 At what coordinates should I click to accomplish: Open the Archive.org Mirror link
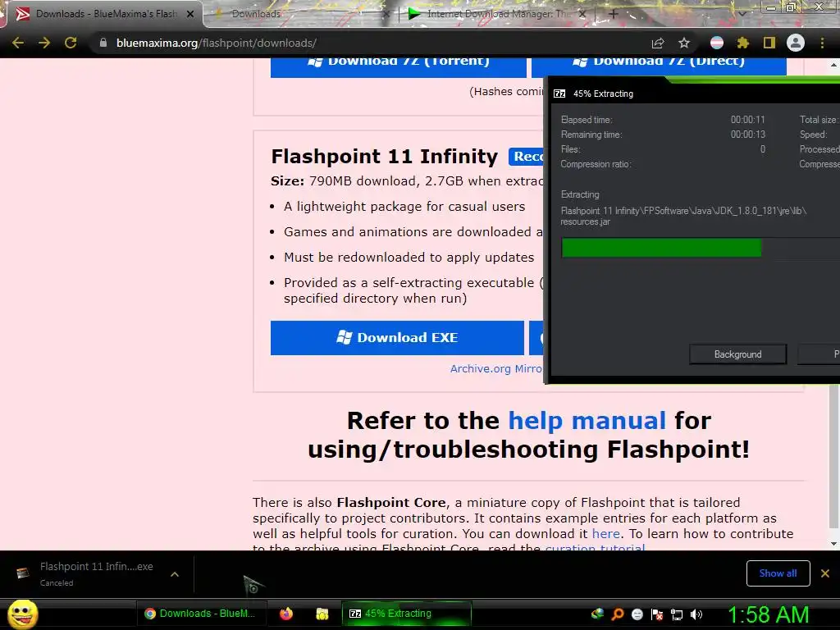point(496,368)
